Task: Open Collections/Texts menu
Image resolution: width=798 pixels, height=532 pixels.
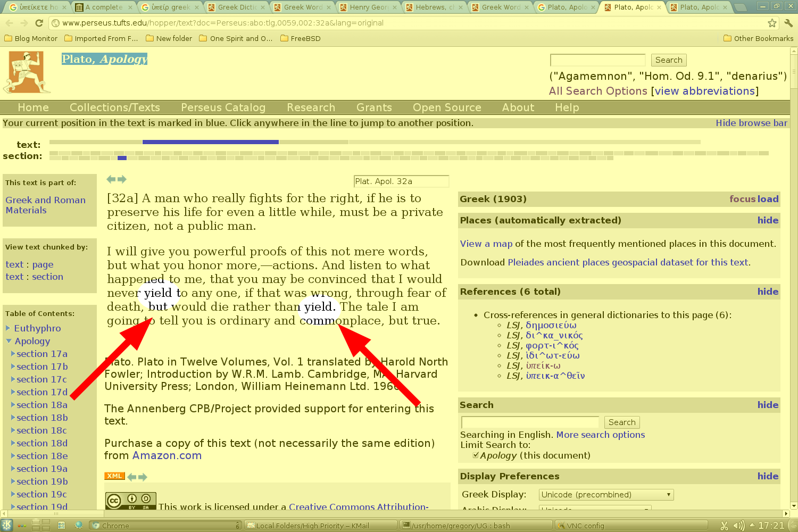Action: coord(114,107)
